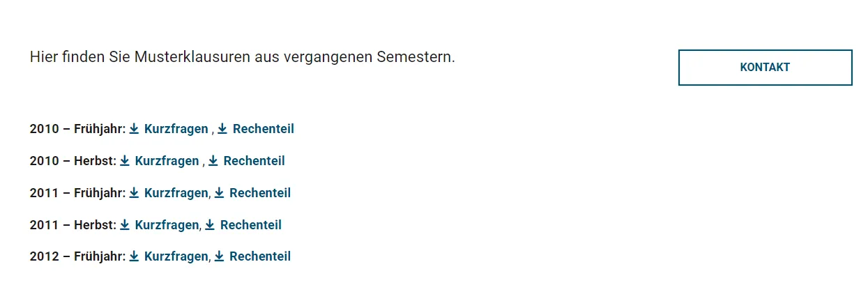This screenshot has height=308, width=868.
Task: Open 2010 Frühjahr Rechenteil link text
Action: tap(264, 129)
